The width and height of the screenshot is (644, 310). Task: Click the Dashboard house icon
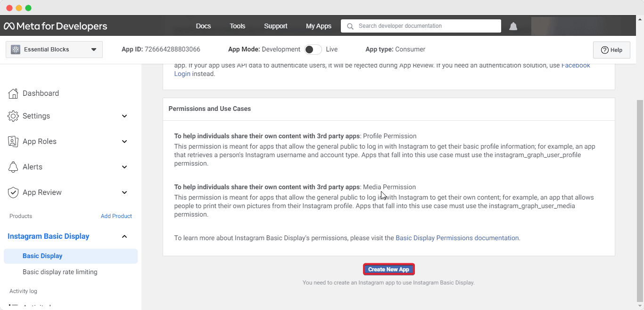pos(13,93)
